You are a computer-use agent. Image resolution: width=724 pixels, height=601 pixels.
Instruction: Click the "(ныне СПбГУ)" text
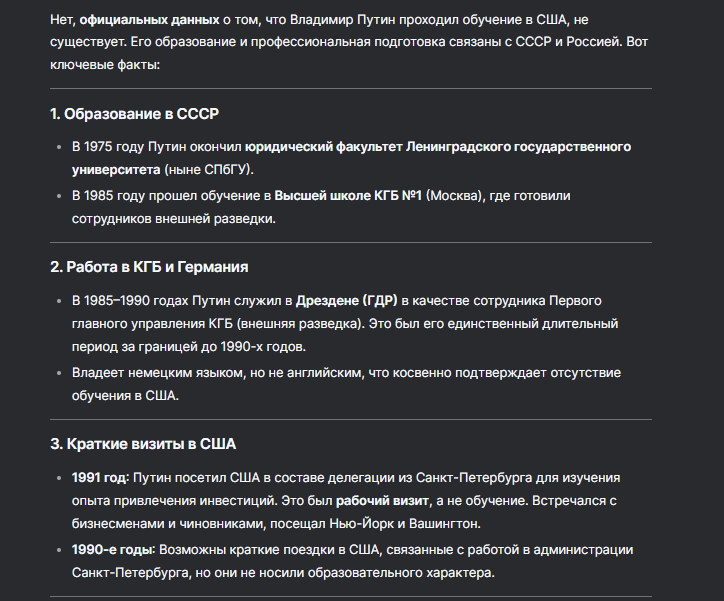coord(209,170)
